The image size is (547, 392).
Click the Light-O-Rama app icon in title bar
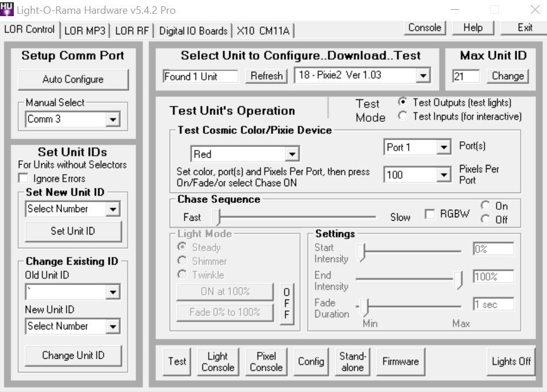[x=7, y=10]
